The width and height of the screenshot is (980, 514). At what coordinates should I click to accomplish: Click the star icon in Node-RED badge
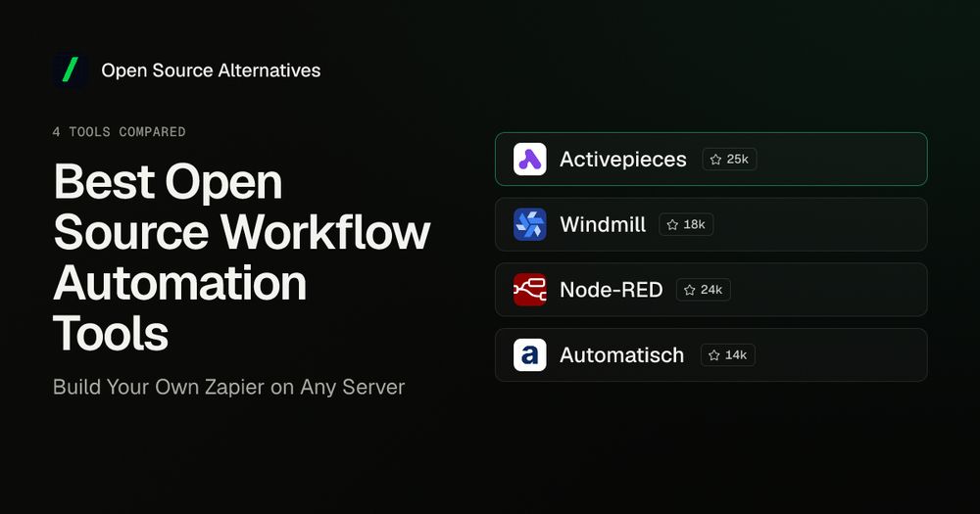689,290
